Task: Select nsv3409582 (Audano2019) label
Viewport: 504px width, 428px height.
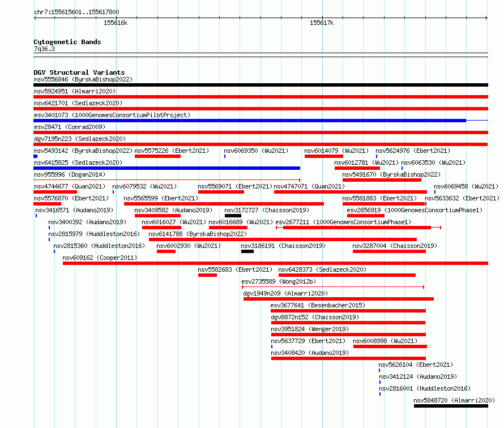Action: 173,210
